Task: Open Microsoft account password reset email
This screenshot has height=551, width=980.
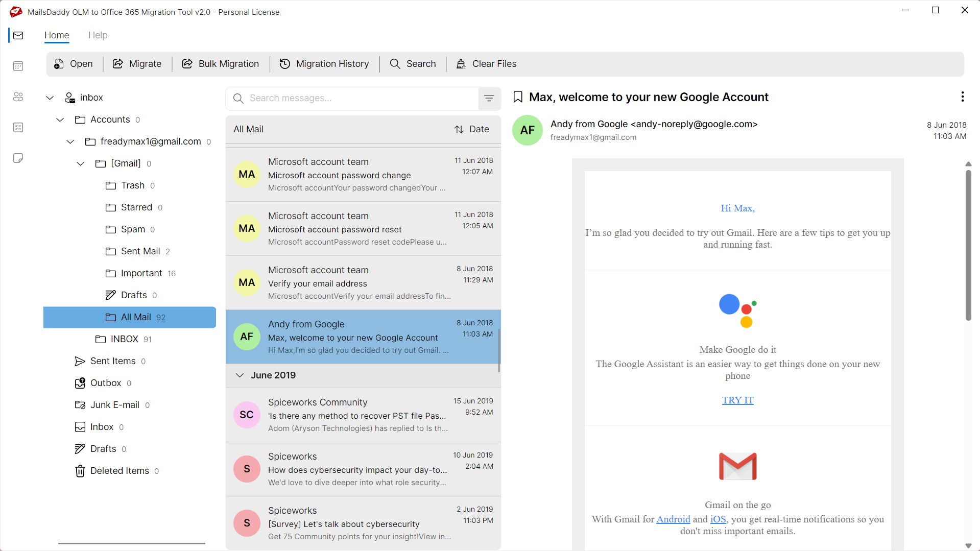Action: [363, 229]
